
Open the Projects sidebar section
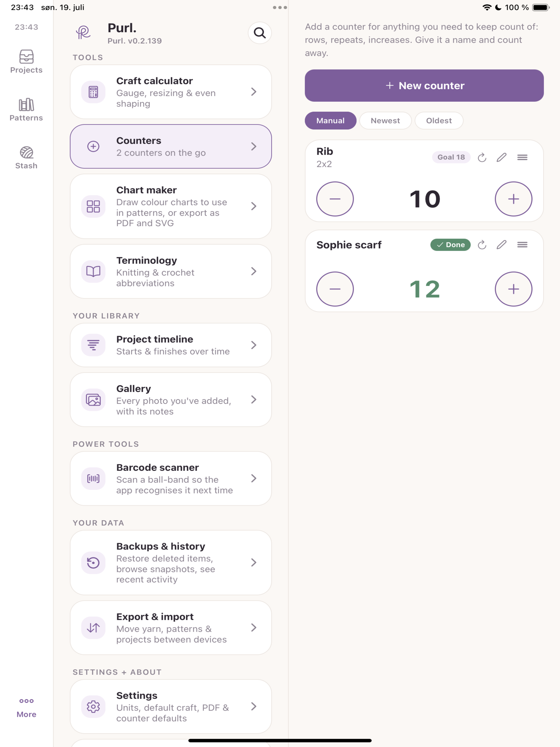pyautogui.click(x=26, y=62)
